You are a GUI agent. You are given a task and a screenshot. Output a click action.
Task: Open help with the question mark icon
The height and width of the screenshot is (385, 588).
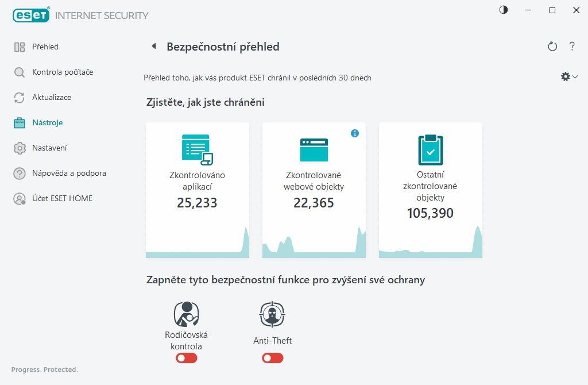coord(572,47)
